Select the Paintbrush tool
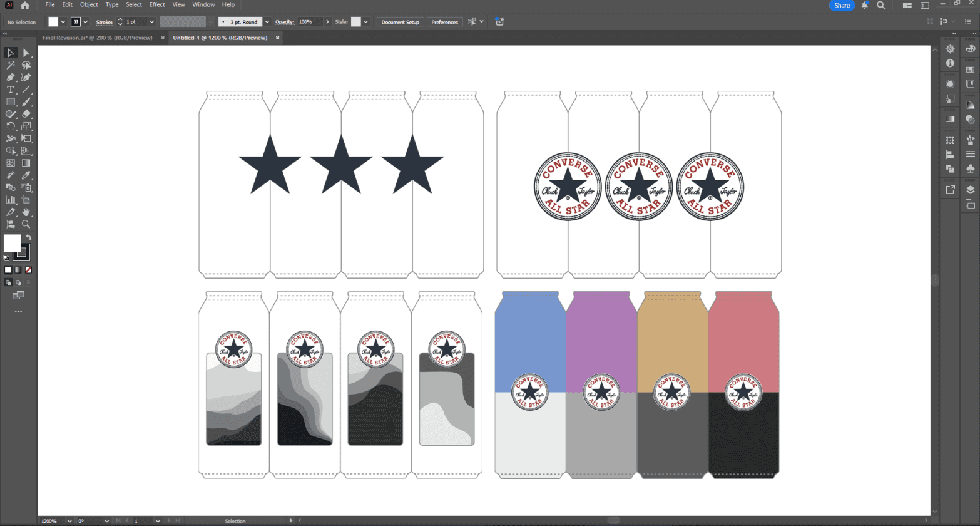The height and width of the screenshot is (526, 980). (x=26, y=102)
